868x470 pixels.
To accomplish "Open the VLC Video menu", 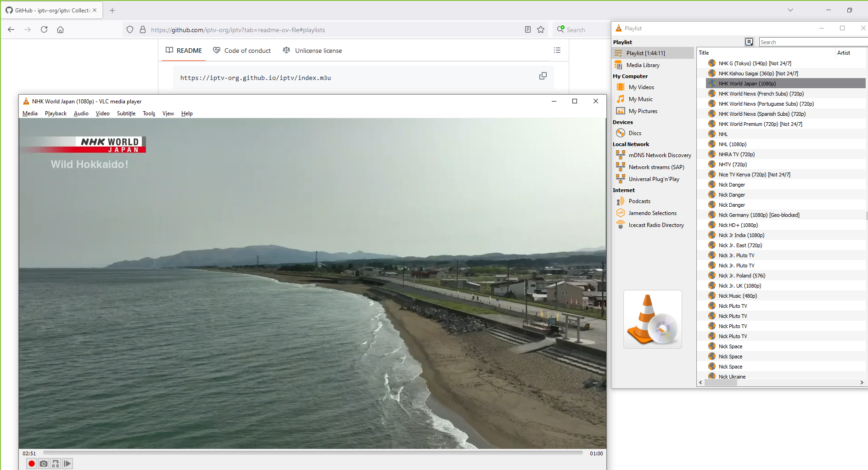I will (103, 113).
